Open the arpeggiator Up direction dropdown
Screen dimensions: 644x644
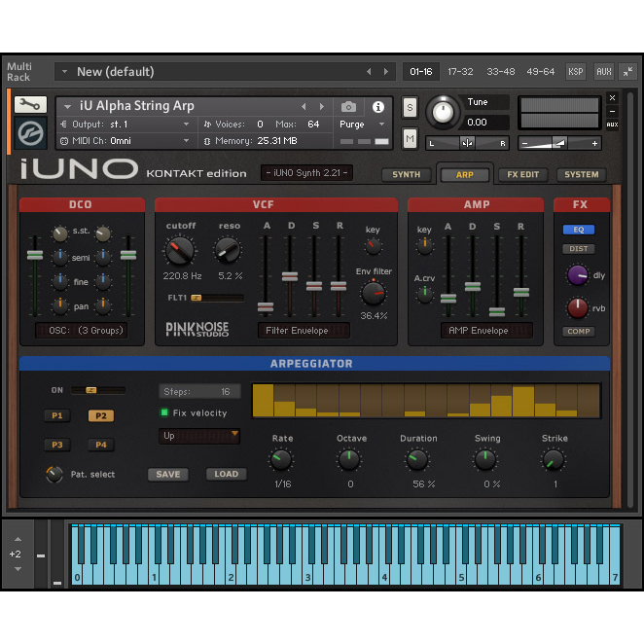pos(199,436)
